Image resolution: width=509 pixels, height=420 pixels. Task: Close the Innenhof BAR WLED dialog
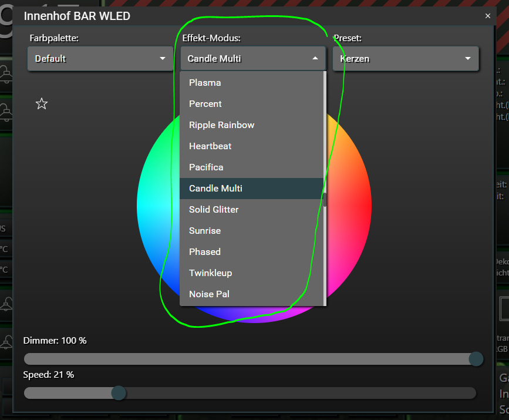click(488, 16)
